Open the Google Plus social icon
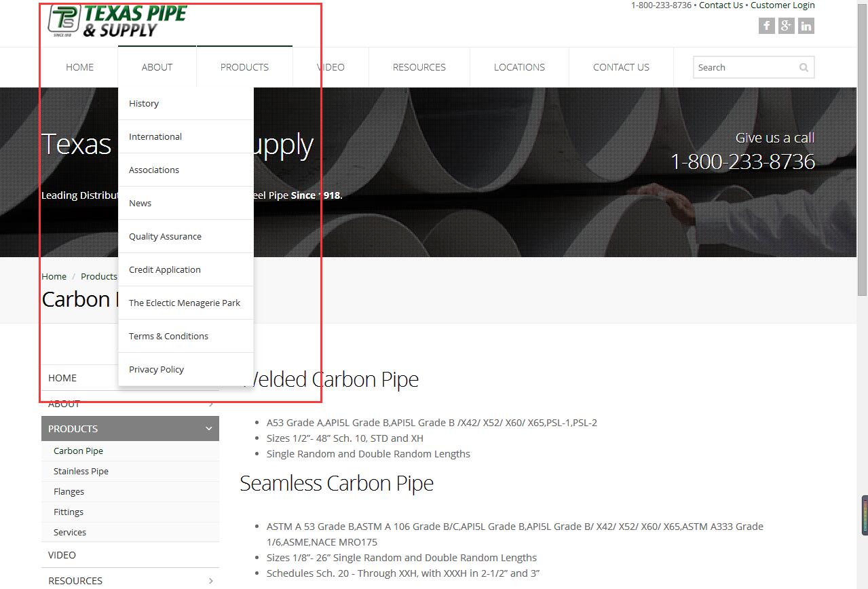The image size is (868, 589). click(786, 26)
